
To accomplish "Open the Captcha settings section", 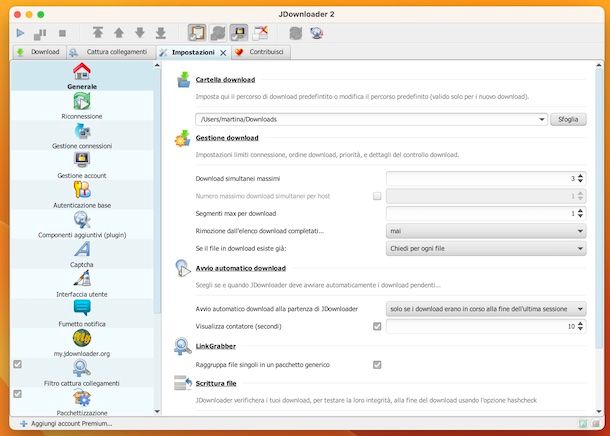I will (x=82, y=254).
